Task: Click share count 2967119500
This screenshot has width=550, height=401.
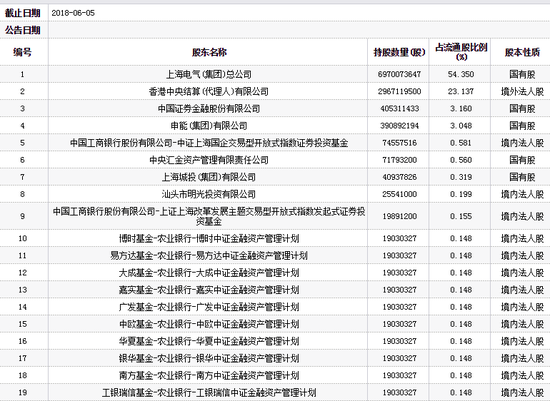Action: pos(399,92)
